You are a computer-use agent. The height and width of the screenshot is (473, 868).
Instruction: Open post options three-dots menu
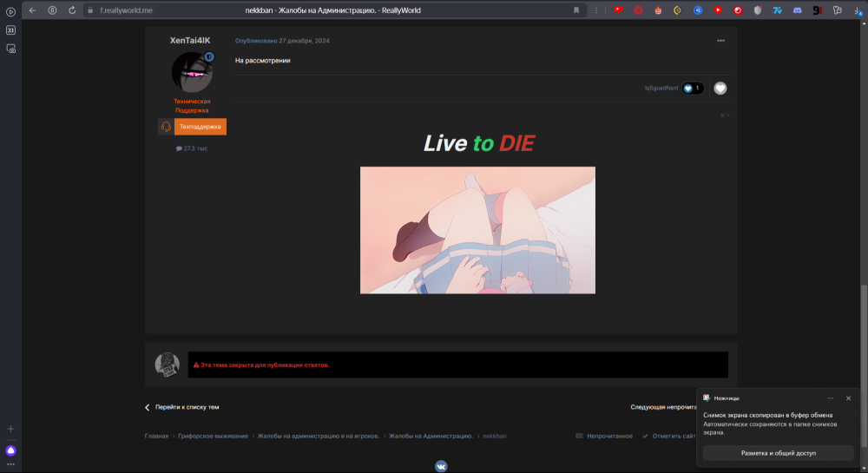(x=720, y=41)
